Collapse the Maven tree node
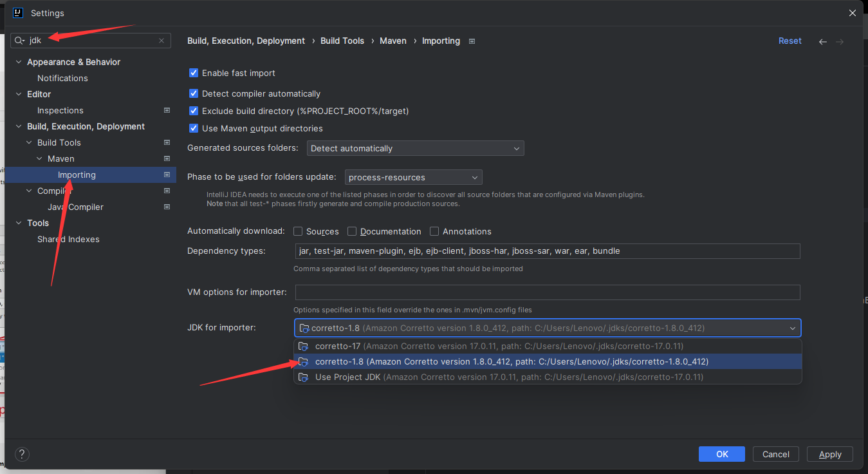Image resolution: width=868 pixels, height=474 pixels. pyautogui.click(x=39, y=158)
